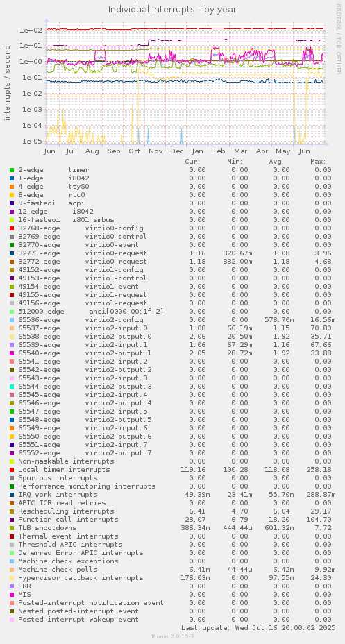
Task: Click the light blue virtio2-config swatch
Action: [x=12, y=319]
